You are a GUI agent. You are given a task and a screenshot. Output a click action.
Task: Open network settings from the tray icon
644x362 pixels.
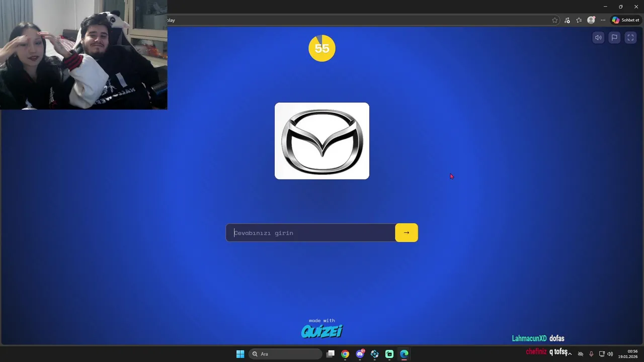click(x=602, y=354)
